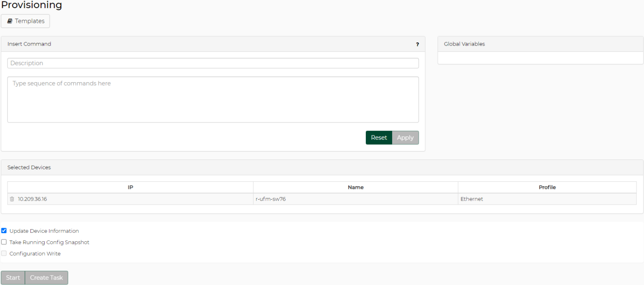Click the Profile column header
Viewport: 644px width, 285px height.
click(547, 187)
